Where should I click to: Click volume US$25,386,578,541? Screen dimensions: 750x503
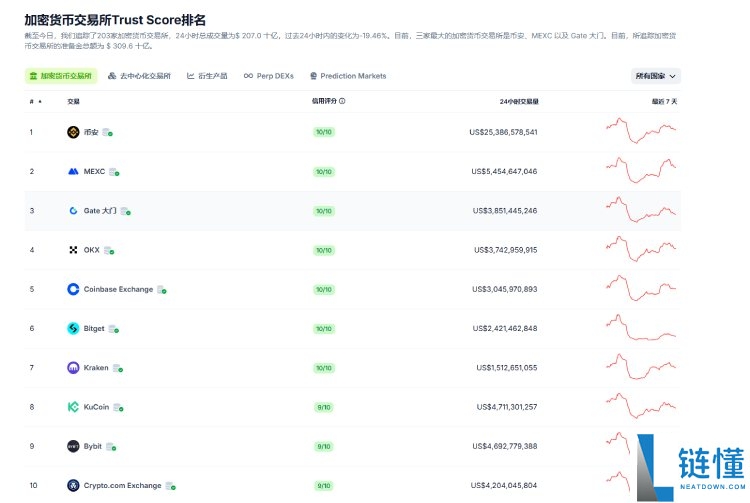503,132
